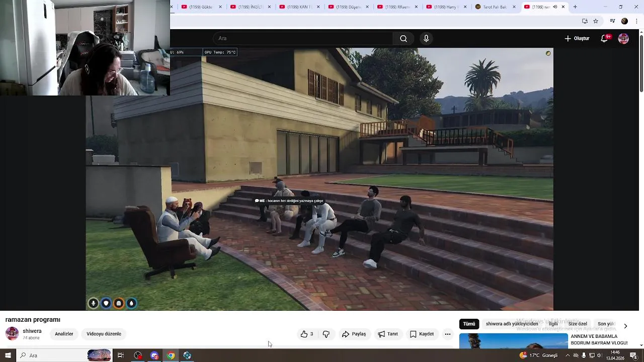This screenshot has width=644, height=362.
Task: Open Chrome tab search/media control icon
Action: [612, 21]
